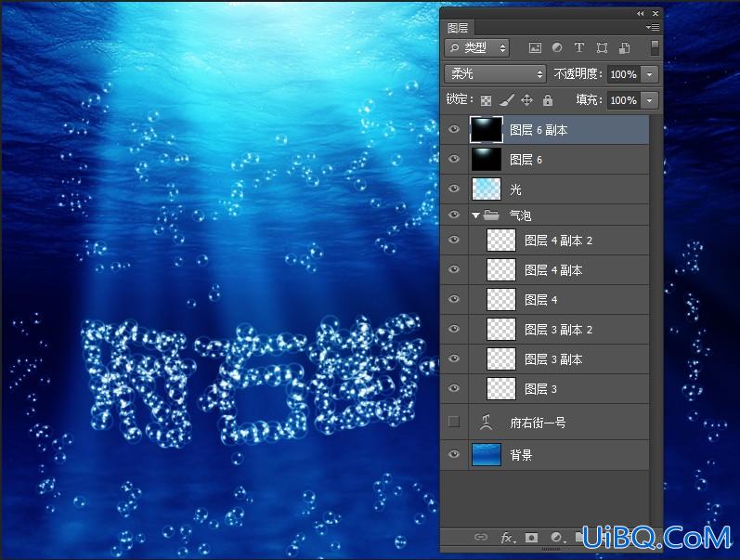
Task: Hide the 图层 6 layer
Action: point(454,159)
